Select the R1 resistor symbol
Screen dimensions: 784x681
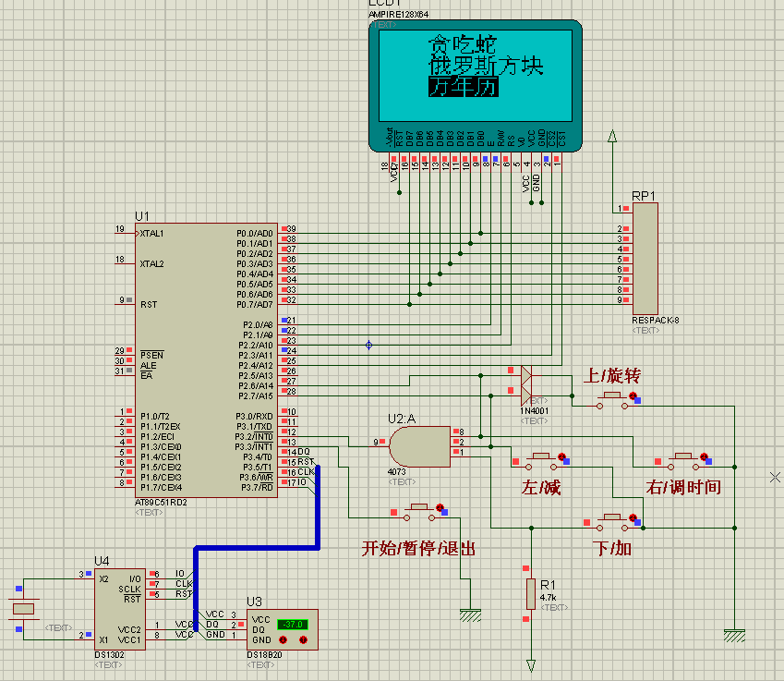tap(530, 594)
